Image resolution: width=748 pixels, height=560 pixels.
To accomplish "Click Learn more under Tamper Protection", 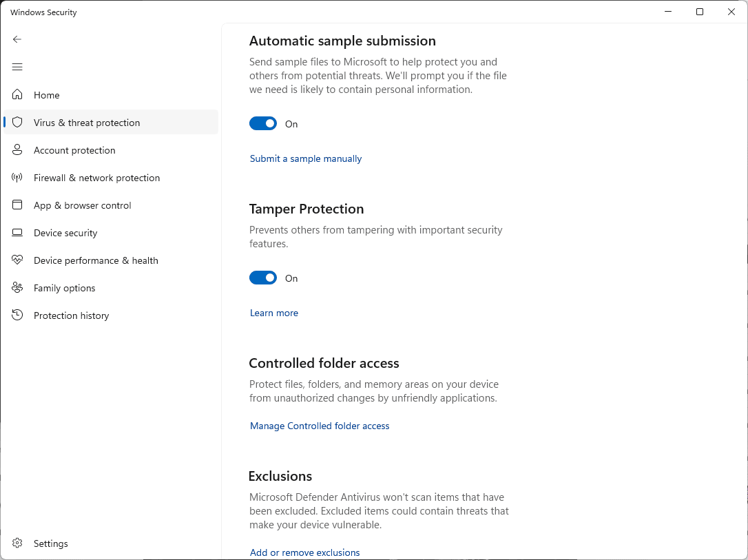I will 274,313.
